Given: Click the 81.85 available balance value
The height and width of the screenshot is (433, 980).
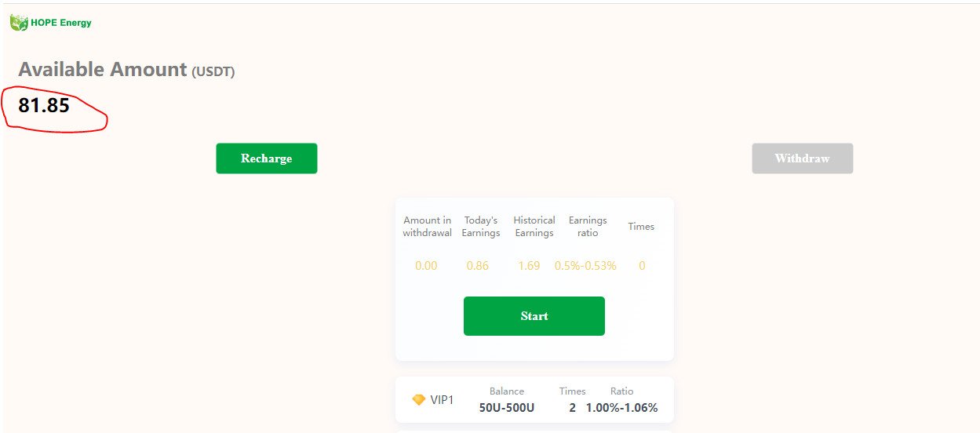Looking at the screenshot, I should click(x=44, y=105).
